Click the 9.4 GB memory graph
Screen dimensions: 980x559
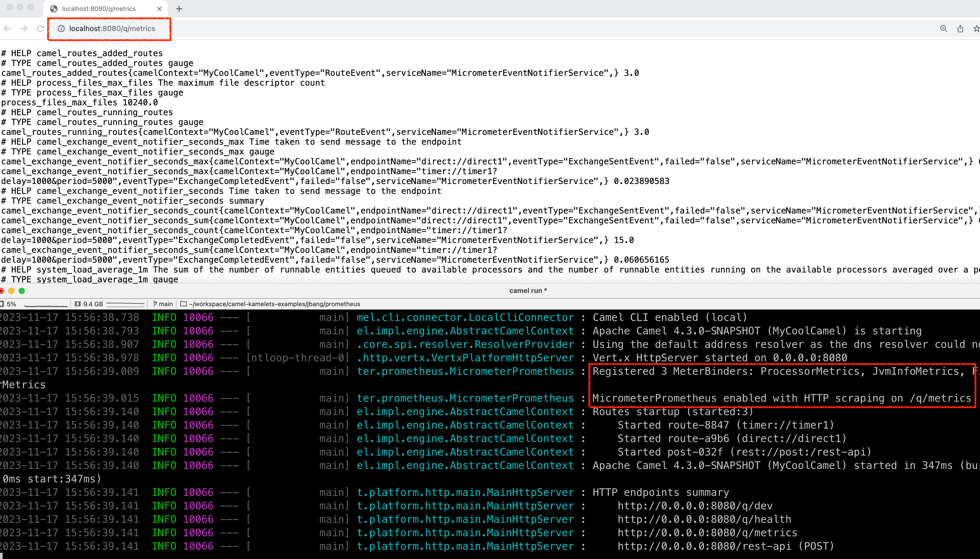point(125,304)
